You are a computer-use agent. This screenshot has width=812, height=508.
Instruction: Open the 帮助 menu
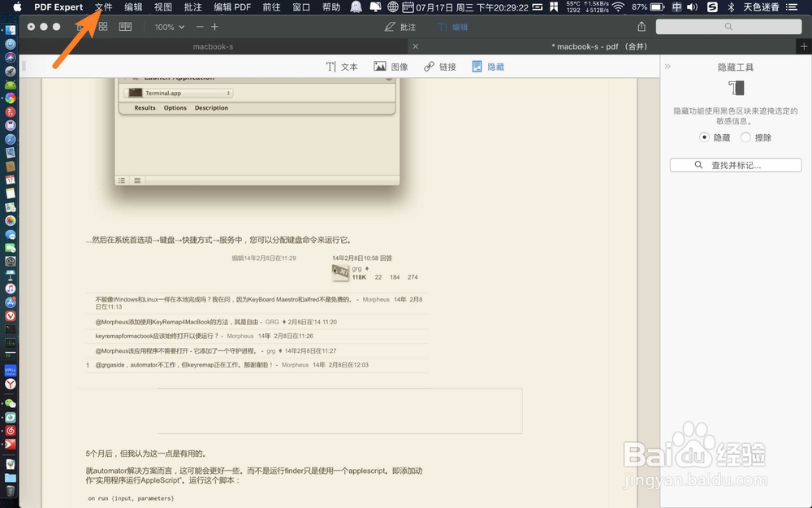tap(331, 7)
